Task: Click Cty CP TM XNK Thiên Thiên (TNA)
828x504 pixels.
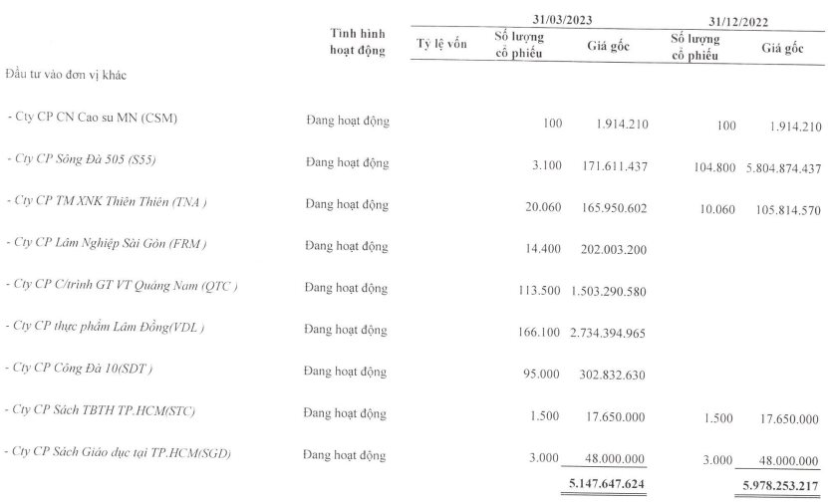Action: click(107, 201)
